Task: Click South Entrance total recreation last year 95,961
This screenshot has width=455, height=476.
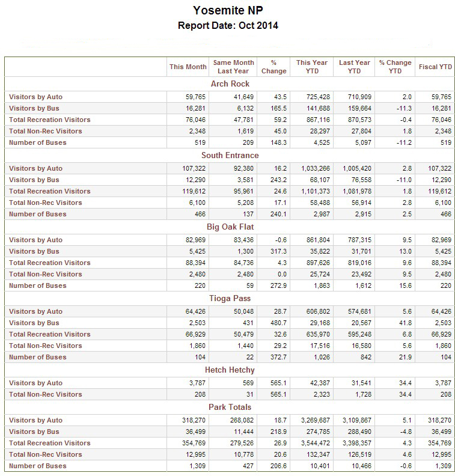Action: [243, 191]
